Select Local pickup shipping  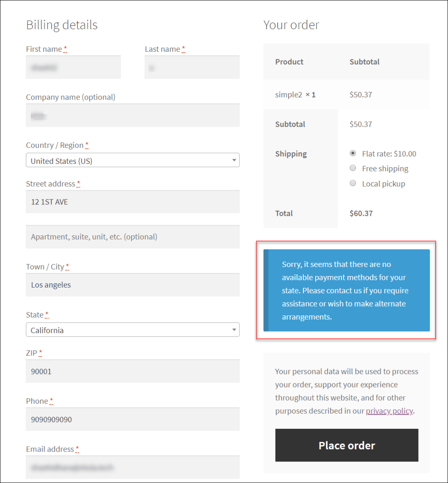pos(353,183)
